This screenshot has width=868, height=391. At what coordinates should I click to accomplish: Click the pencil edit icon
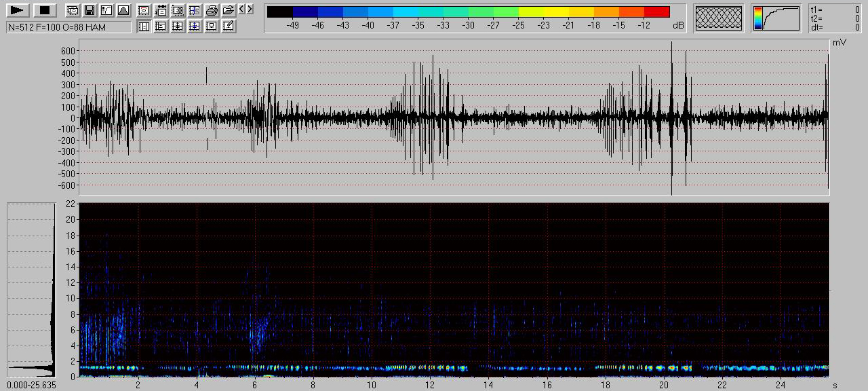click(229, 26)
